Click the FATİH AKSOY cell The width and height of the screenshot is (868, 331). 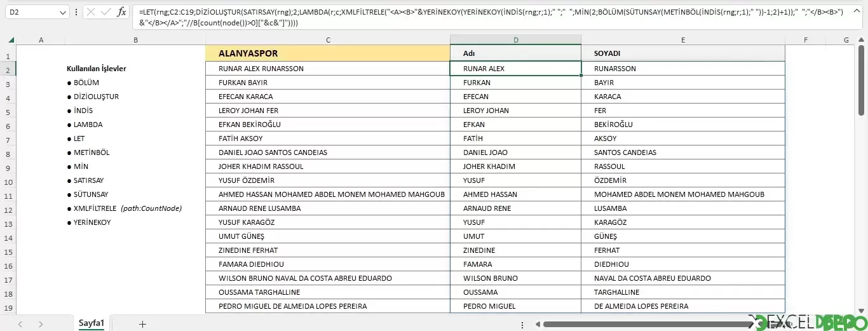pyautogui.click(x=328, y=138)
